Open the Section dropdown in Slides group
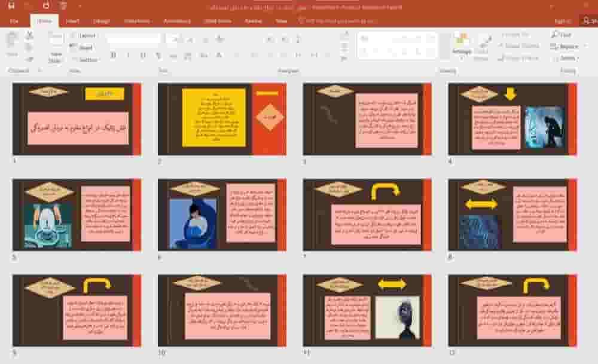Screen dimensions: 598x364 (x=85, y=60)
